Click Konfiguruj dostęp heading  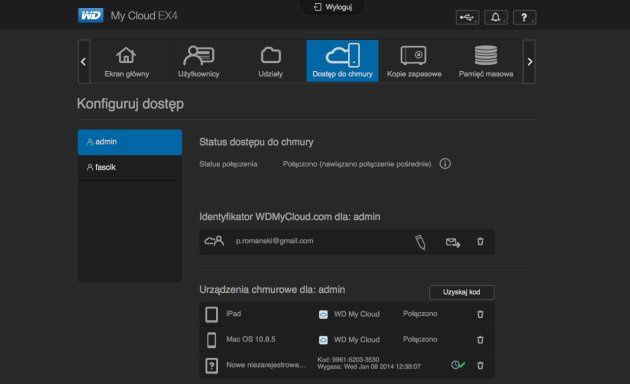point(130,104)
